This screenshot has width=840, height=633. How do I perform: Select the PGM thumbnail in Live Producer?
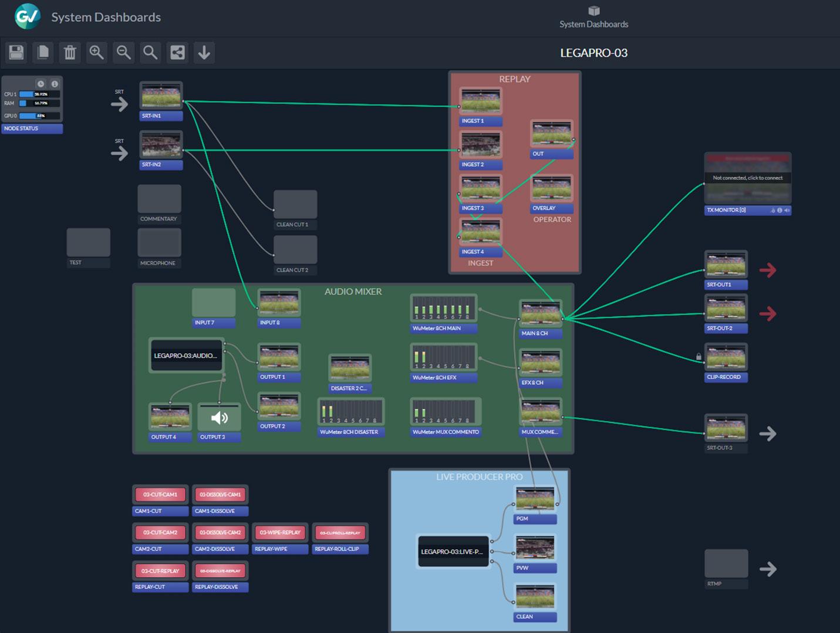click(x=535, y=499)
